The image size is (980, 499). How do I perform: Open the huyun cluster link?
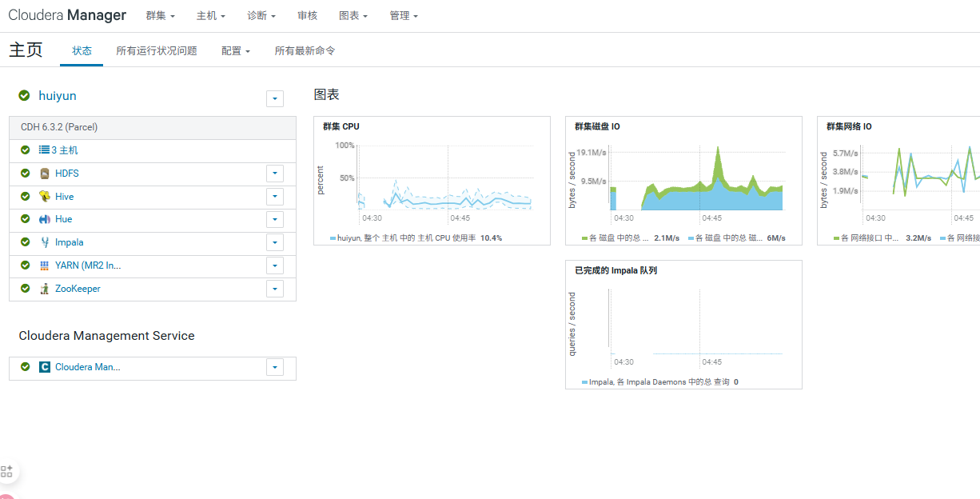(58, 96)
